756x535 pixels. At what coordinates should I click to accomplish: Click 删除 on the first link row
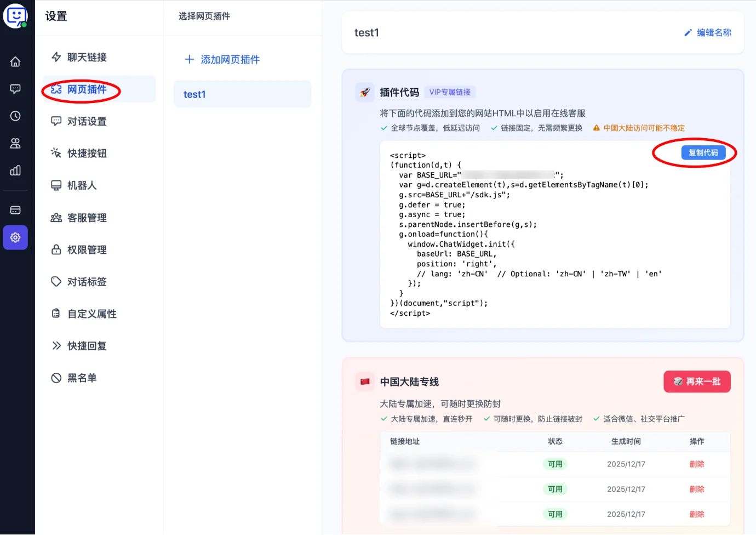click(697, 464)
